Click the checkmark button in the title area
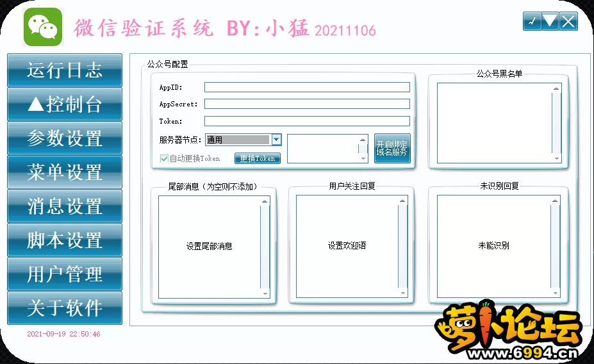 point(532,21)
